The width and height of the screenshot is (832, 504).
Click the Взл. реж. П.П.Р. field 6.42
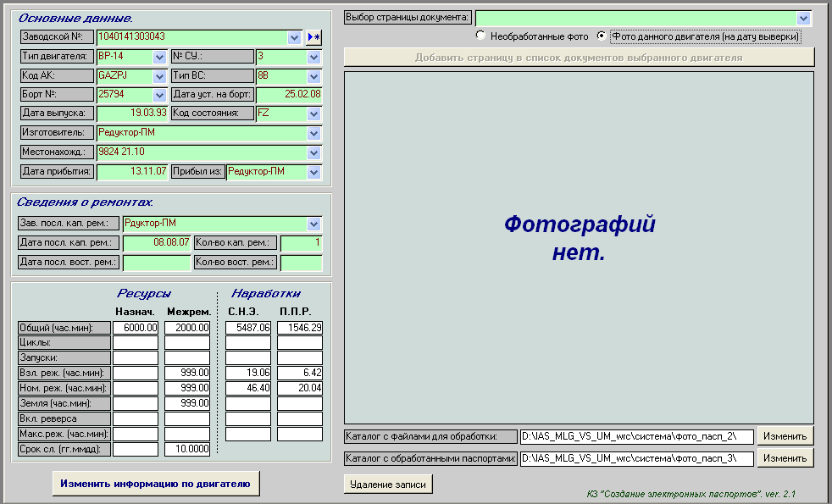pos(300,373)
